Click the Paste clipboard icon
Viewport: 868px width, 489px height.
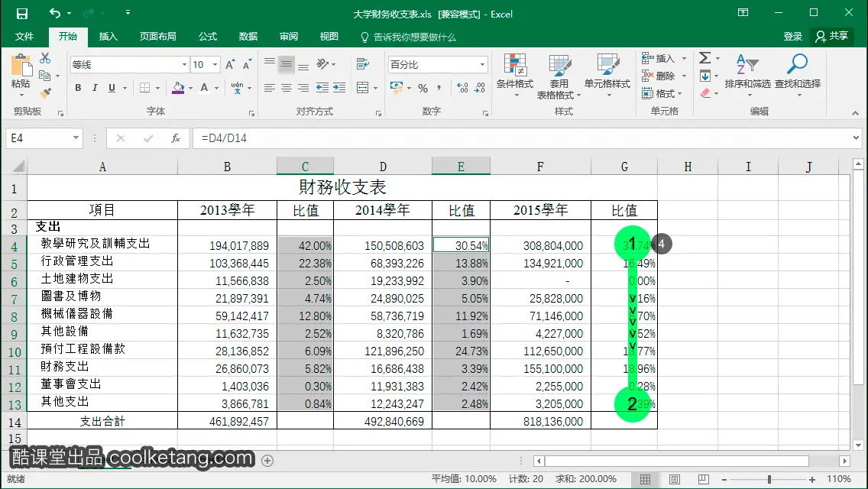[x=21, y=66]
